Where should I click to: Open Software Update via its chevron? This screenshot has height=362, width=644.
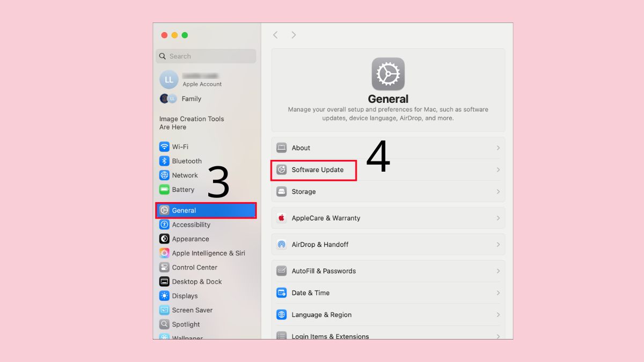498,169
